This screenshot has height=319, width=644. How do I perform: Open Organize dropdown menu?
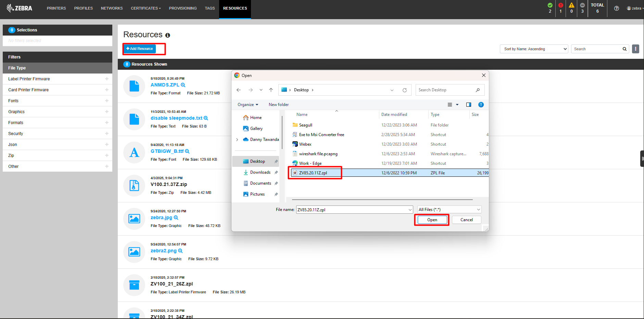coord(248,105)
